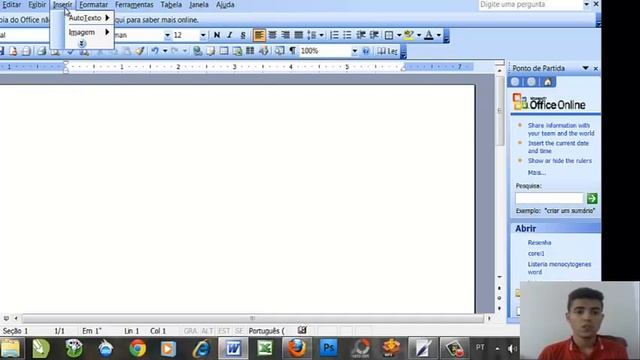The width and height of the screenshot is (640, 360).
Task: Toggle bold (N) formatting
Action: (x=217, y=35)
